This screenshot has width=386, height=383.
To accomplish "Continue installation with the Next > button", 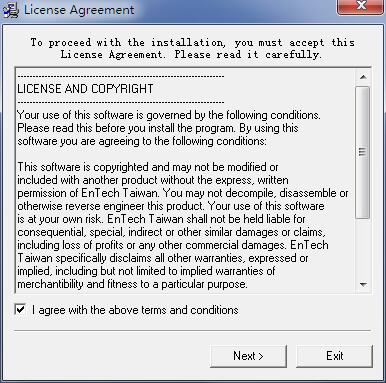I will click(x=248, y=356).
